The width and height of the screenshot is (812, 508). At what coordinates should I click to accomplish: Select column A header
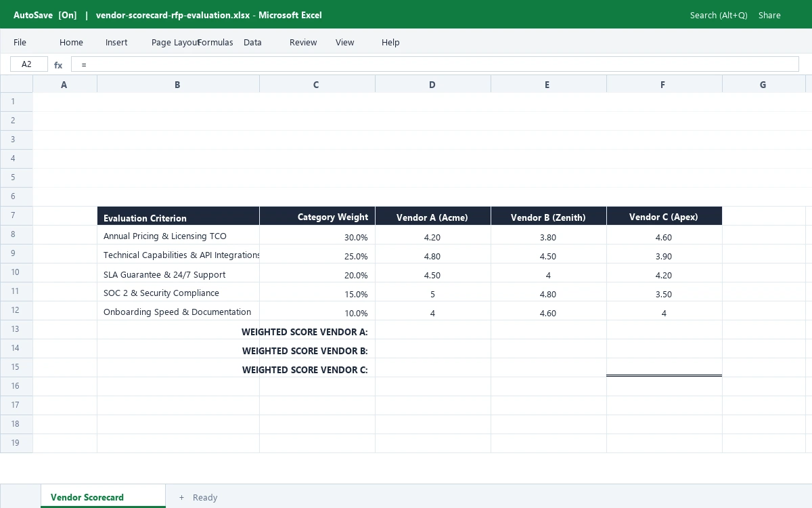pyautogui.click(x=64, y=85)
